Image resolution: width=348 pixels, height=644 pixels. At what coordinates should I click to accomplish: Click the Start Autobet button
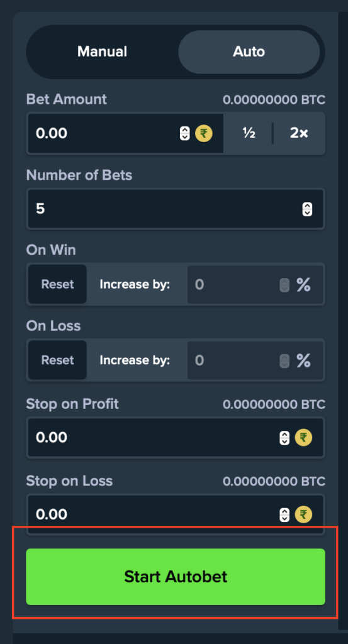point(176,577)
